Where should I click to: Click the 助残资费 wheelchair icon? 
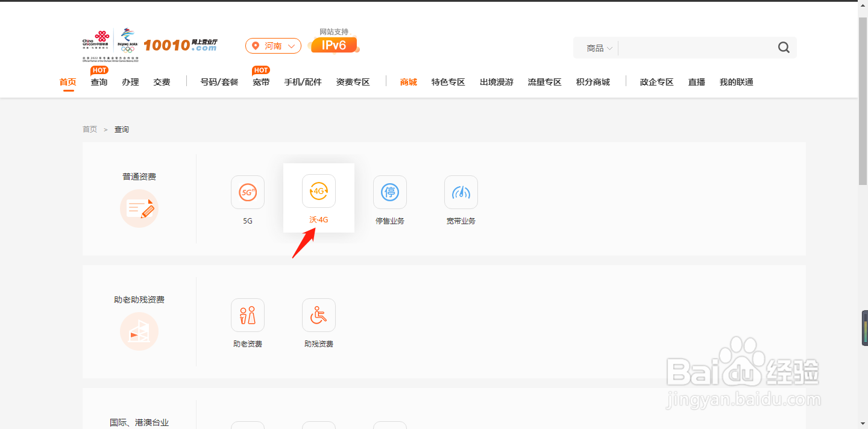(318, 315)
